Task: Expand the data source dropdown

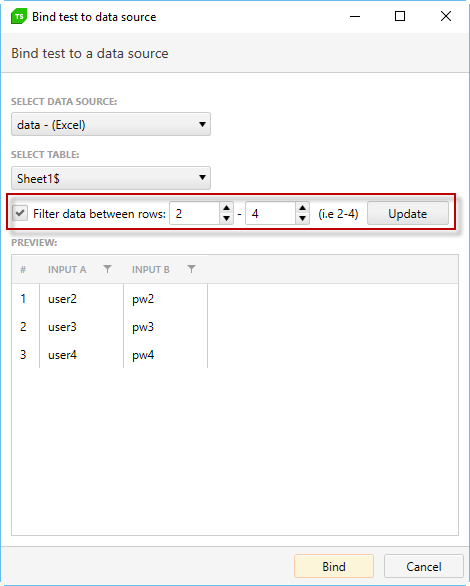Action: 111,124
